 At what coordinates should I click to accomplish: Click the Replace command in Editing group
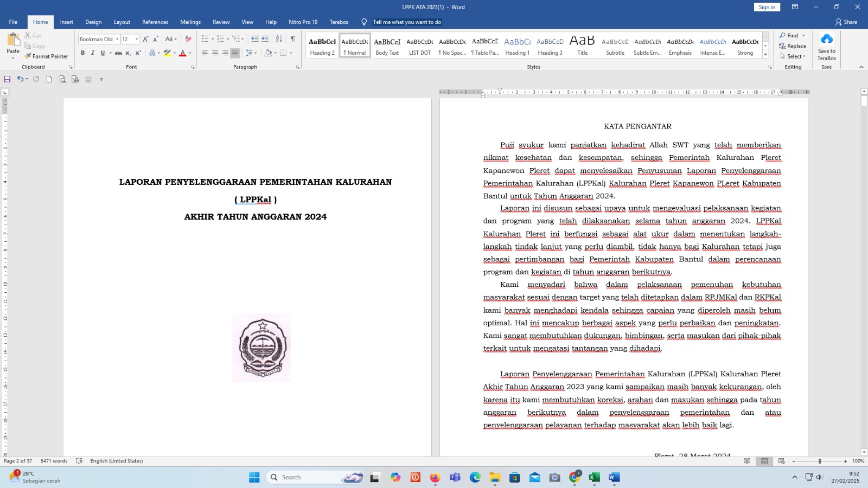pyautogui.click(x=792, y=46)
